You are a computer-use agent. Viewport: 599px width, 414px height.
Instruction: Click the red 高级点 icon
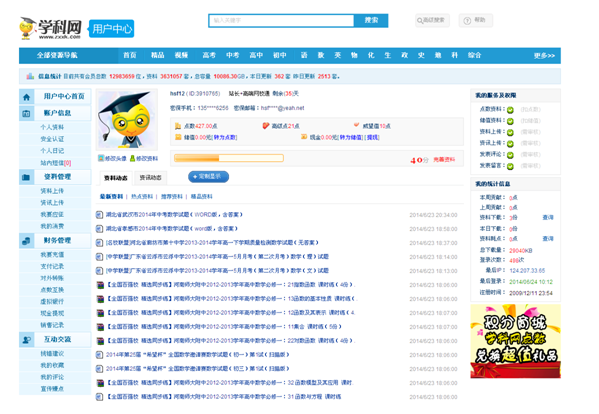point(266,126)
